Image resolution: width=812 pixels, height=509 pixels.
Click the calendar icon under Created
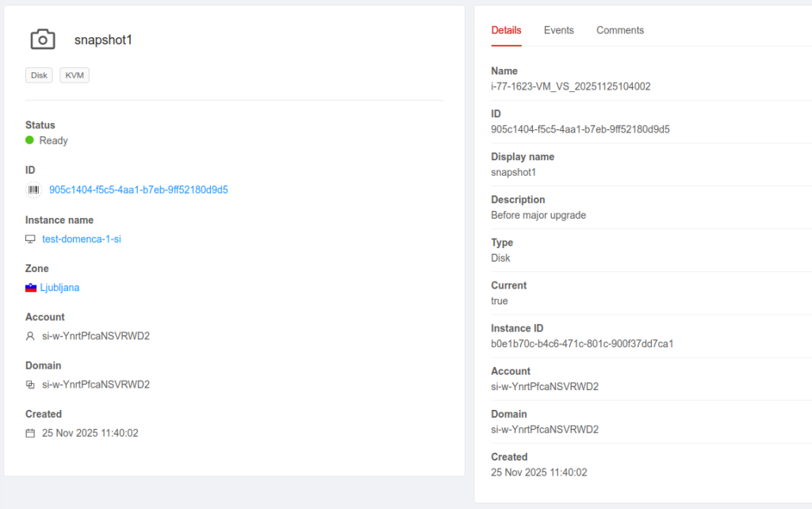[31, 434]
